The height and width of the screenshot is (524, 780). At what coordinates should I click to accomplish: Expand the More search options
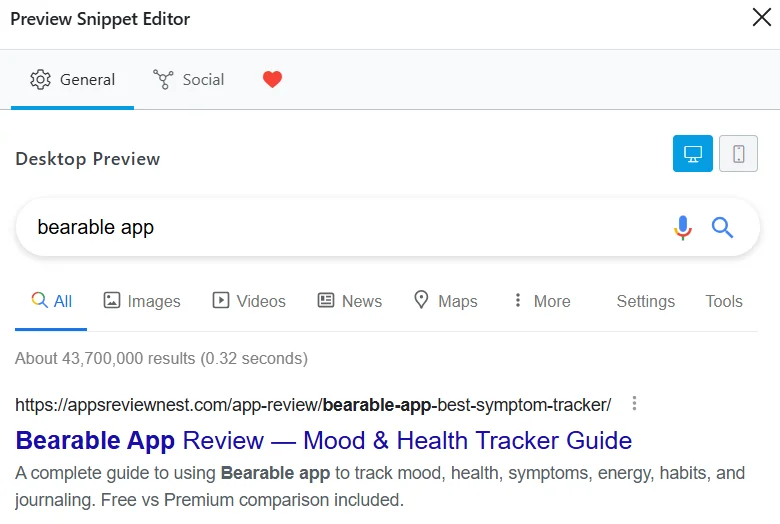pyautogui.click(x=542, y=301)
